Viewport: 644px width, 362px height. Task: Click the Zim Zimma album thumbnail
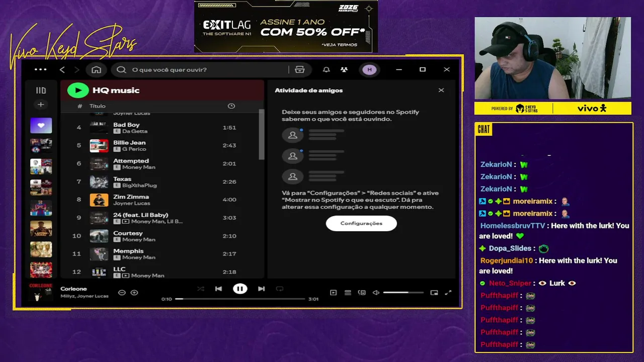pos(99,200)
